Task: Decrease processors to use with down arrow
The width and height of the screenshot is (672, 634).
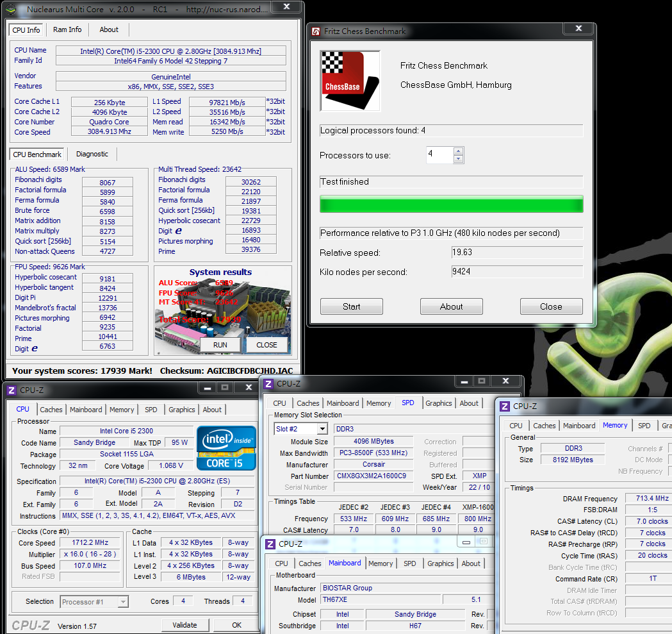Action: click(x=458, y=159)
